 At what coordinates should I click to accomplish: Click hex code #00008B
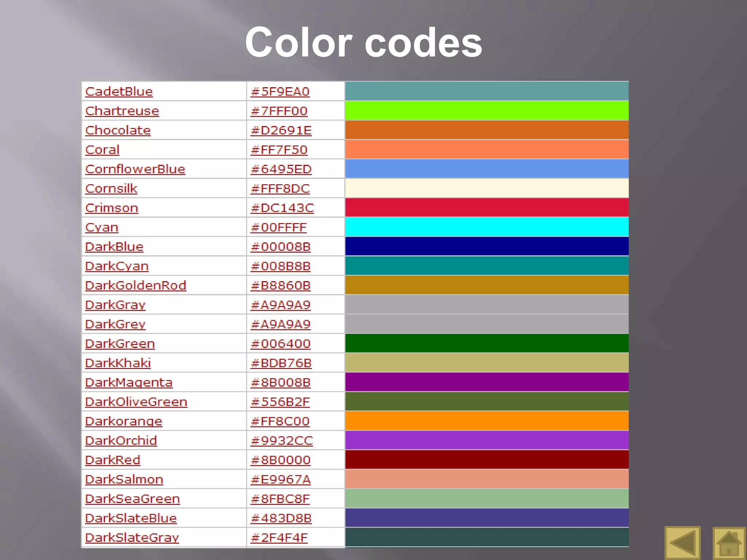280,247
